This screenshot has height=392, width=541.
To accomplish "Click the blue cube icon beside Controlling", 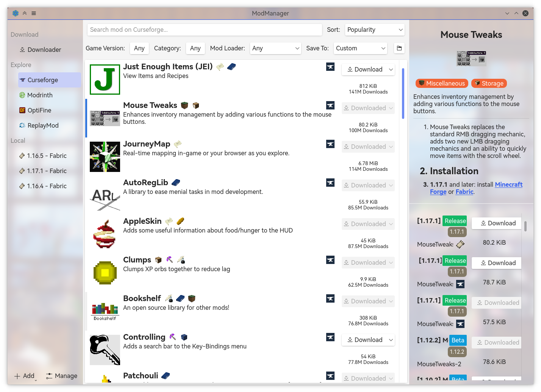I will 184,337.
